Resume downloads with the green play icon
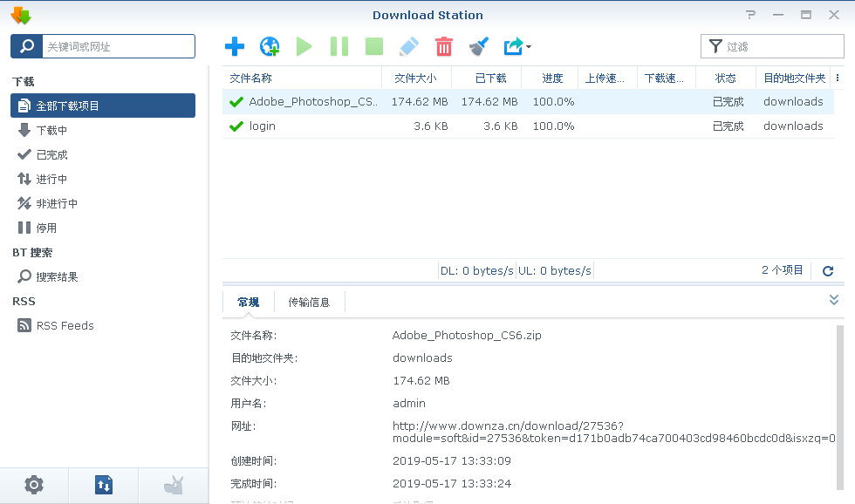This screenshot has width=855, height=504. tap(304, 46)
